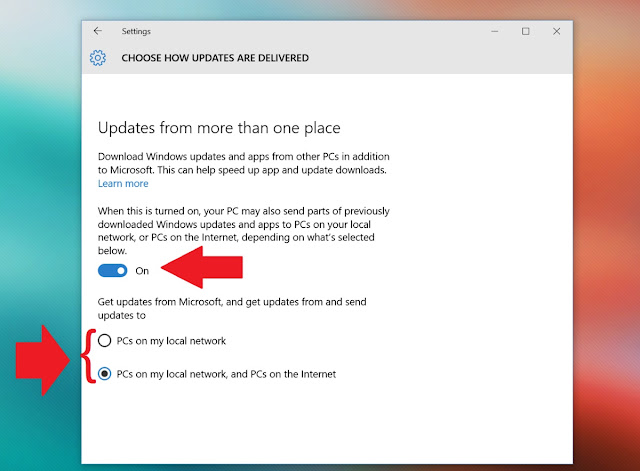The width and height of the screenshot is (640, 471).
Task: Close the Settings window
Action: click(x=556, y=31)
